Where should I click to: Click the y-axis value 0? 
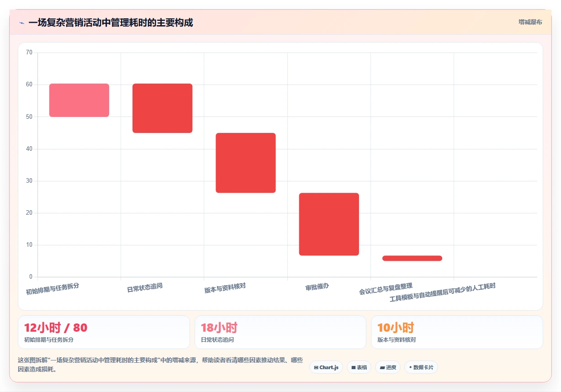(31, 277)
